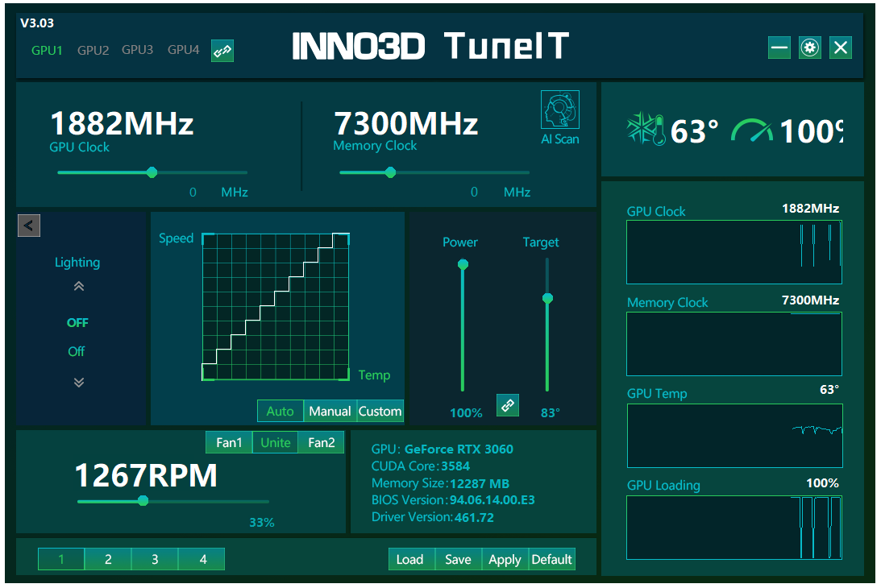Click the GPU load gauge icon

[752, 130]
